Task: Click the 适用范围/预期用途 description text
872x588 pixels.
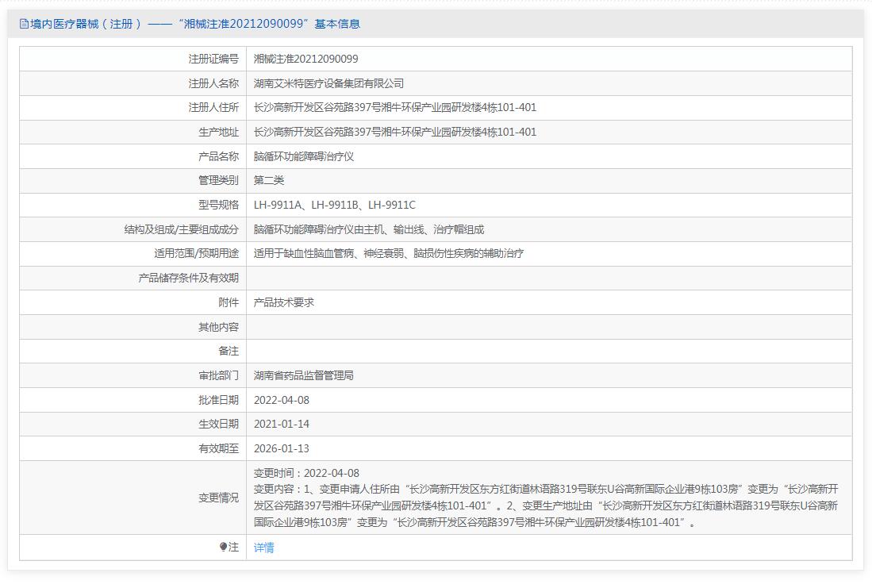Action: pyautogui.click(x=388, y=254)
